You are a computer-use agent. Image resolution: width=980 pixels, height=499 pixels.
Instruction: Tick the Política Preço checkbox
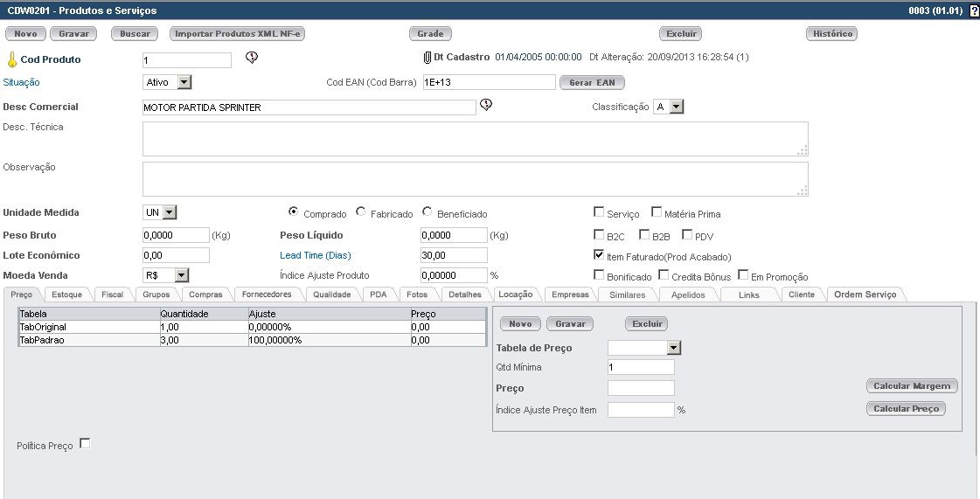85,443
